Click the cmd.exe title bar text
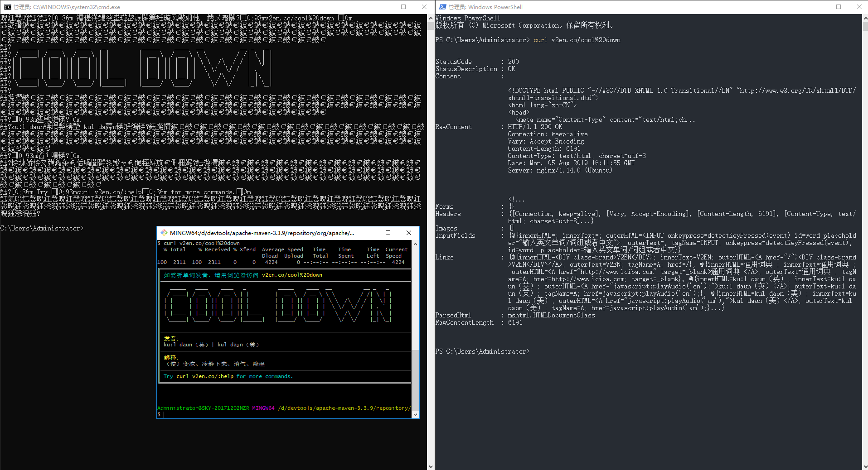Screen dimensions: 868x470 (67, 7)
